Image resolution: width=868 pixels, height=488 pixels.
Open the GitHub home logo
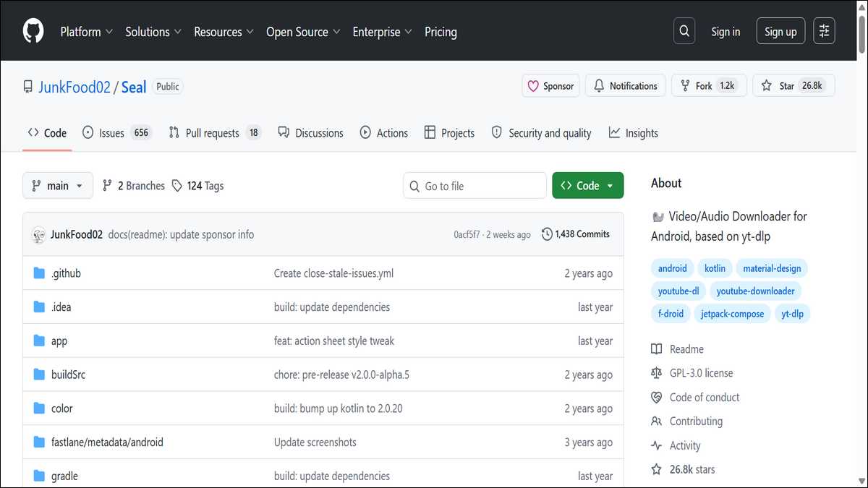33,31
